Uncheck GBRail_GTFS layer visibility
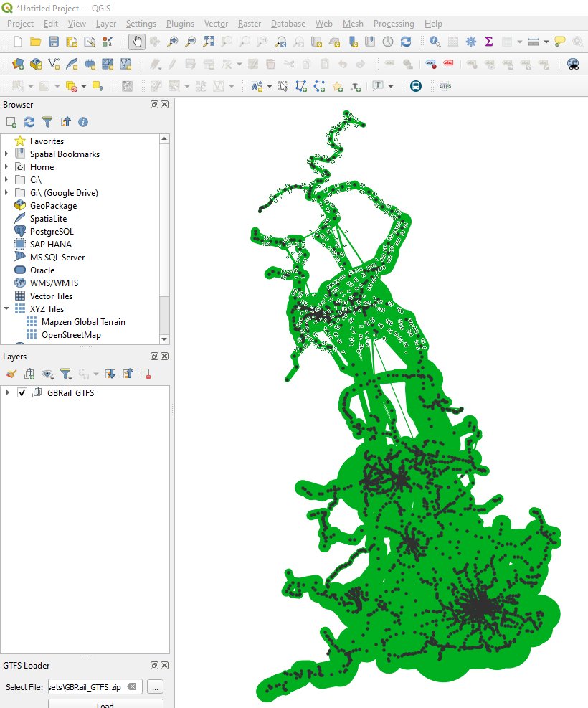Viewport: 588px width, 708px height. click(x=22, y=393)
